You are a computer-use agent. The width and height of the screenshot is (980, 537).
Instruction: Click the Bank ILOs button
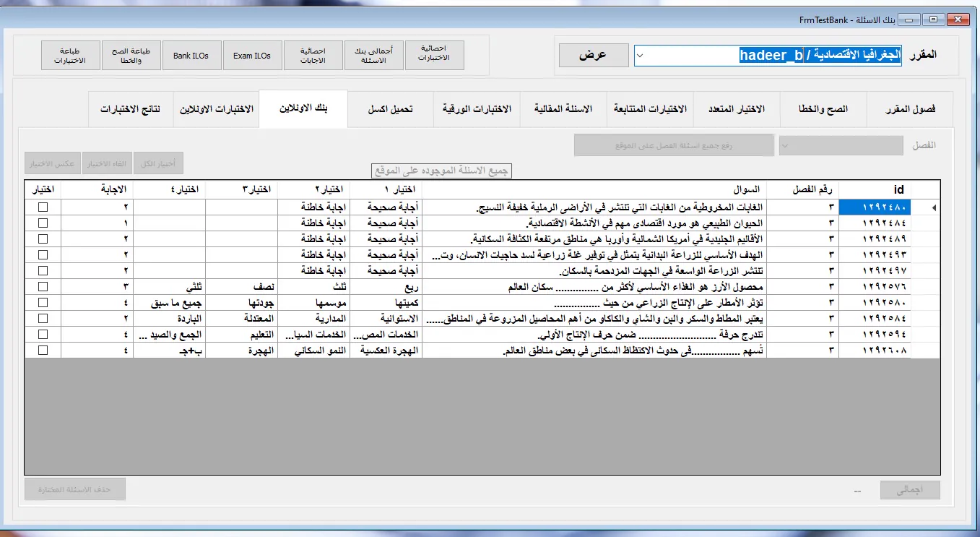pyautogui.click(x=191, y=55)
